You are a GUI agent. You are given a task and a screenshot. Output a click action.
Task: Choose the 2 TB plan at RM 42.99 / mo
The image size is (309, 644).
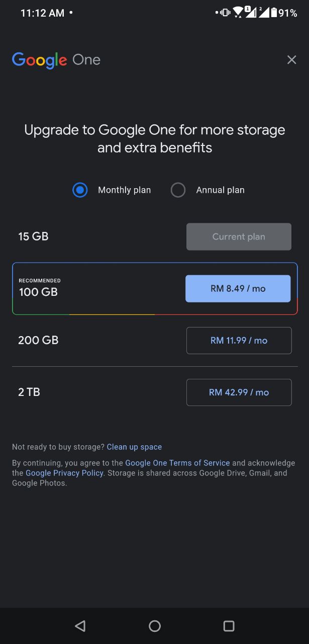(239, 392)
